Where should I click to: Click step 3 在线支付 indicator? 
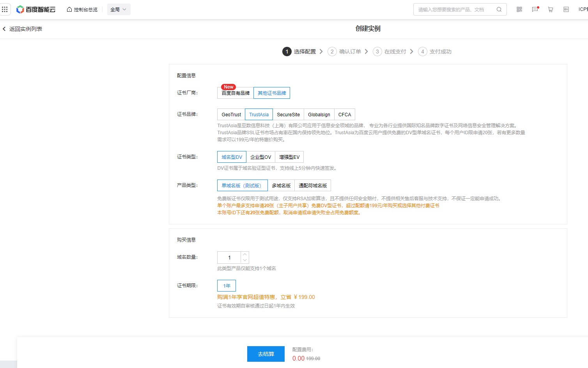click(390, 52)
